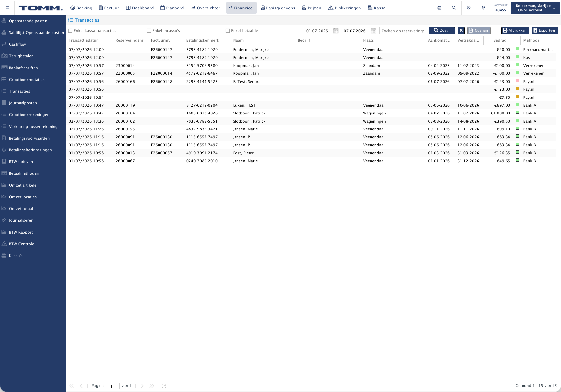Open Betalingsherinneringen in sidebar
This screenshot has width=561, height=392.
click(33, 150)
